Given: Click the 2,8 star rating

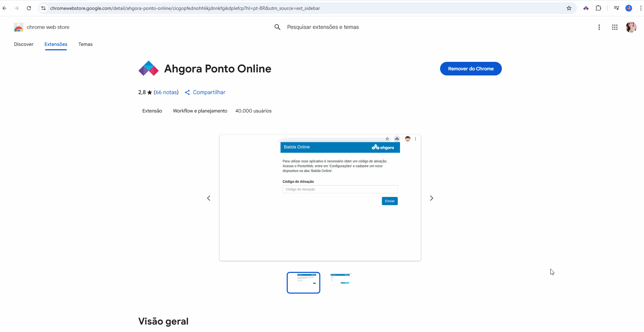Looking at the screenshot, I should pyautogui.click(x=145, y=92).
